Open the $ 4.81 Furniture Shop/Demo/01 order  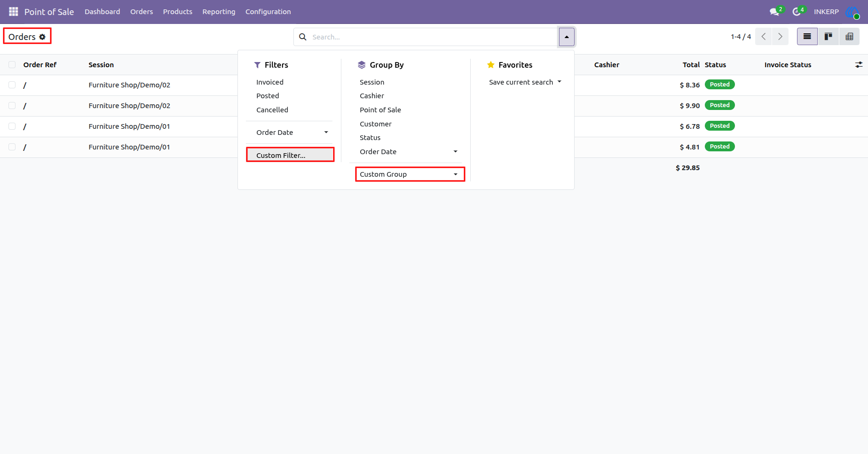coord(129,147)
